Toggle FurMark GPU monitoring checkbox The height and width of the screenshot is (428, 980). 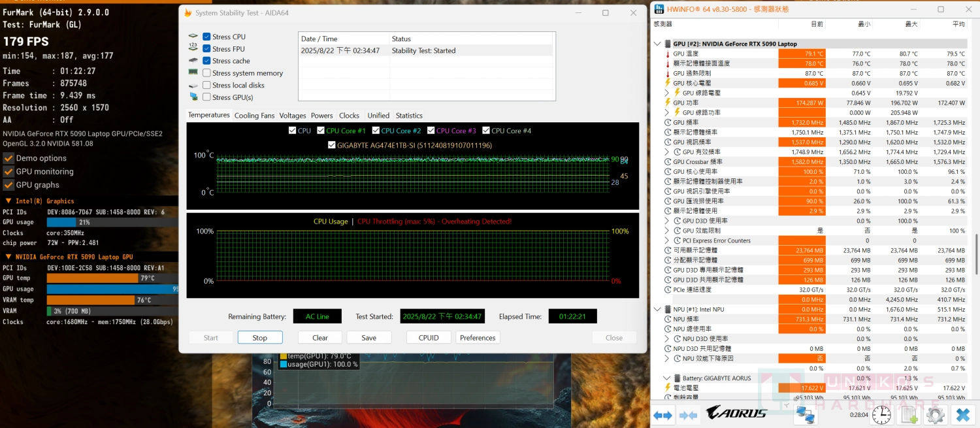[8, 171]
